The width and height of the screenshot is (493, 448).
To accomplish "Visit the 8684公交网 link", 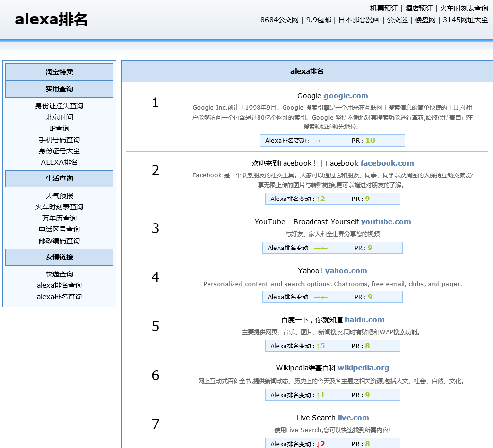I will pos(279,20).
